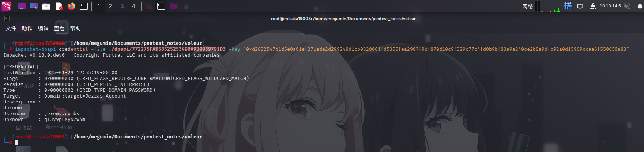Open the screenshot tool monitor icon

pyautogui.click(x=34, y=6)
